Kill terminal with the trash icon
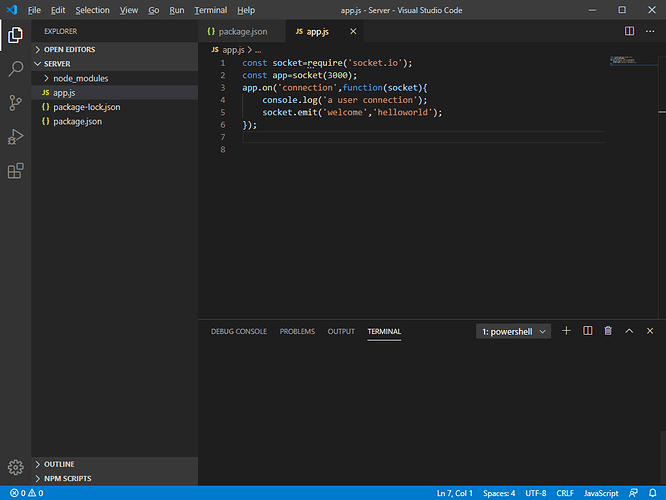The width and height of the screenshot is (666, 500). pyautogui.click(x=608, y=331)
